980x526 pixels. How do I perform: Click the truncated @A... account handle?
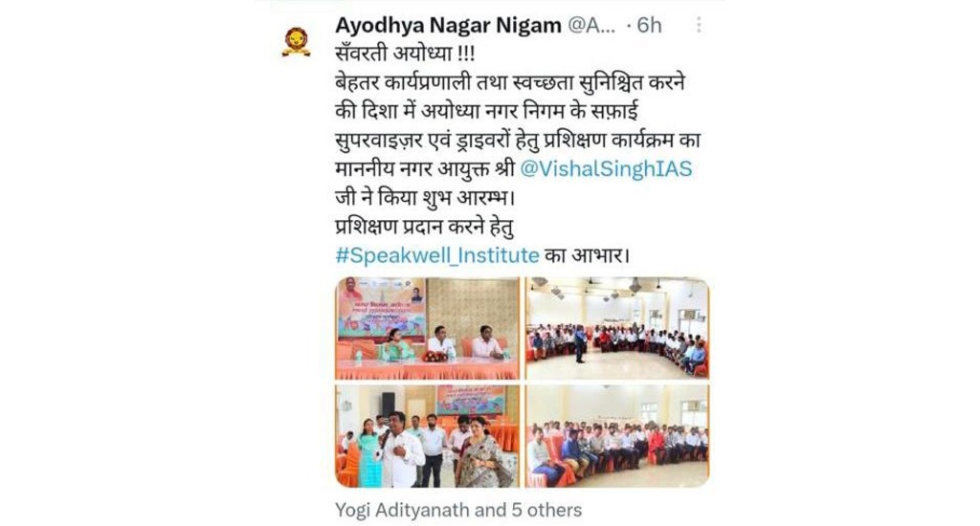click(x=590, y=25)
